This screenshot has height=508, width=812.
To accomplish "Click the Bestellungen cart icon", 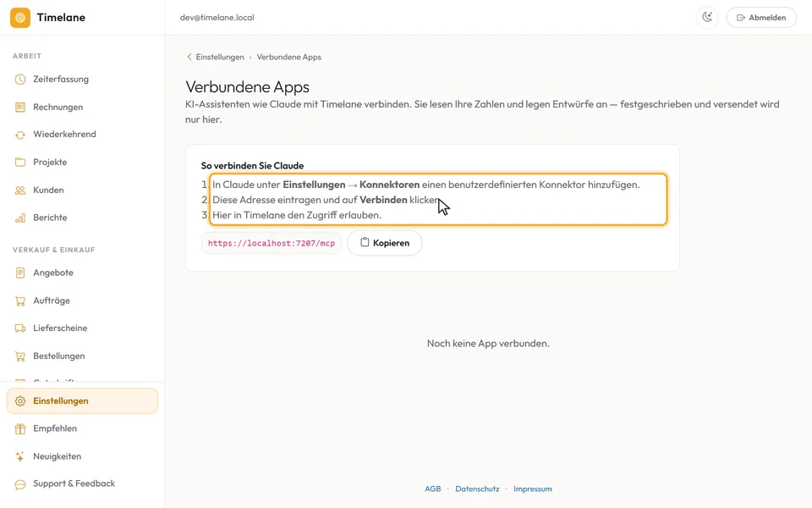I will click(20, 356).
